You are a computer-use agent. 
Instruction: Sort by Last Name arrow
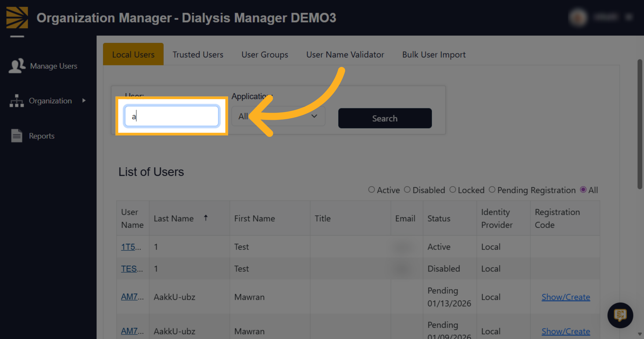coord(206,218)
